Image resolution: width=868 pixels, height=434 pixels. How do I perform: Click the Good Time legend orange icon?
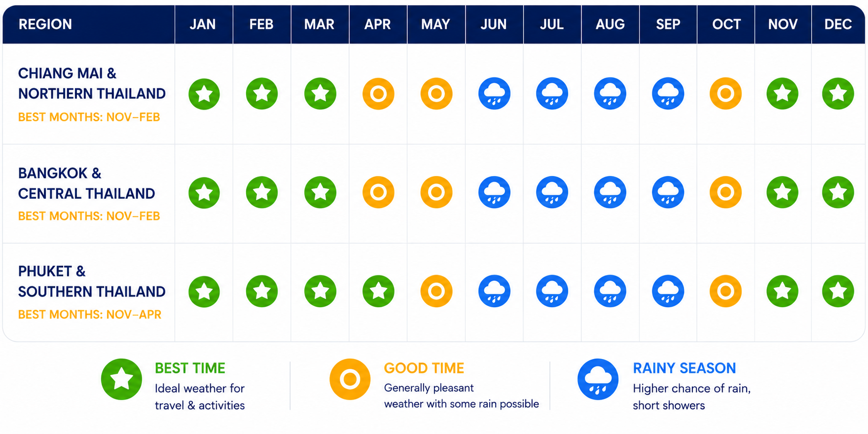tap(350, 379)
